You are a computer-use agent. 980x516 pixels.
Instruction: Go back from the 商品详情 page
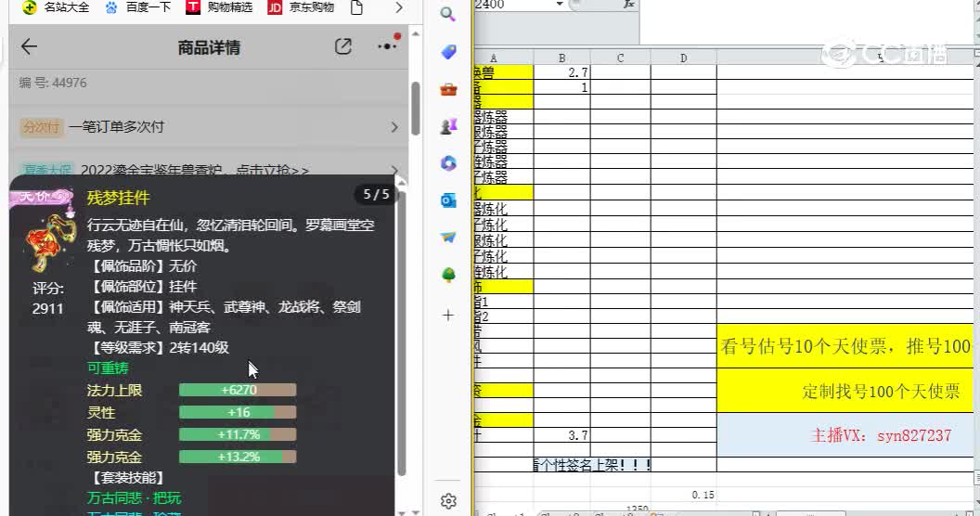click(29, 46)
